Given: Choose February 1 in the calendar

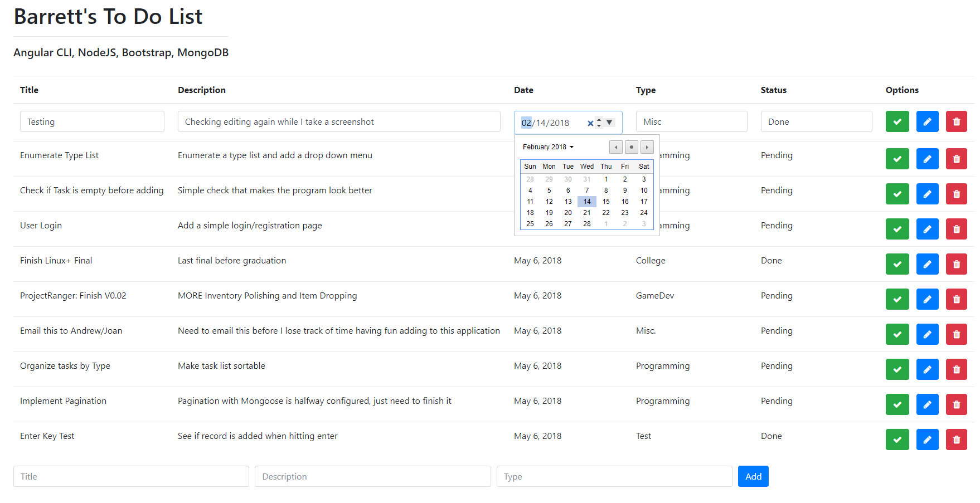Looking at the screenshot, I should click(606, 179).
